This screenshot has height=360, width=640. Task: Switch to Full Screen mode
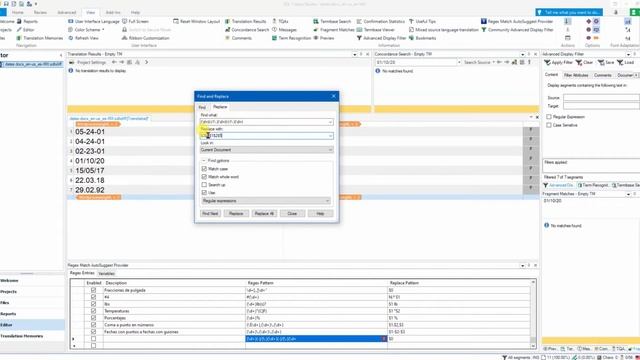click(136, 21)
